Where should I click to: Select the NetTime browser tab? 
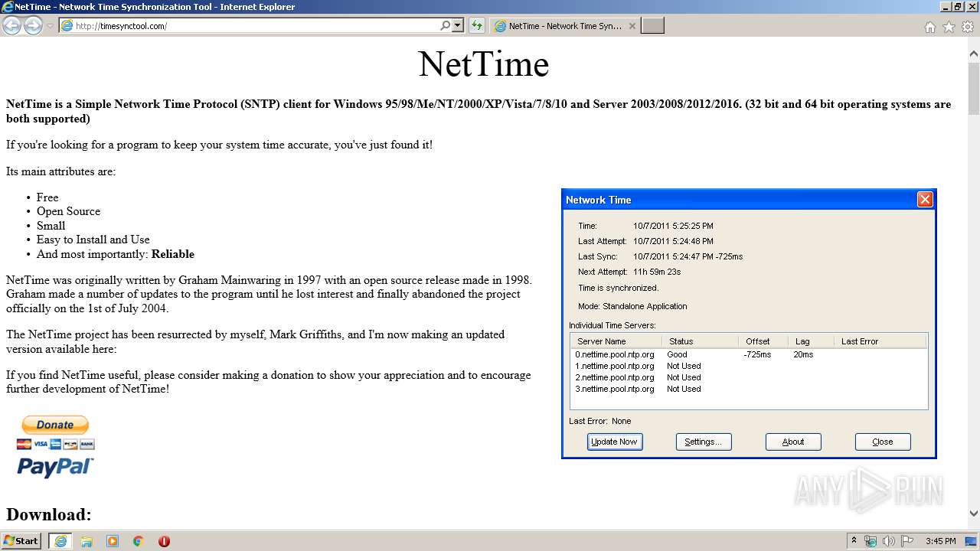[x=565, y=26]
